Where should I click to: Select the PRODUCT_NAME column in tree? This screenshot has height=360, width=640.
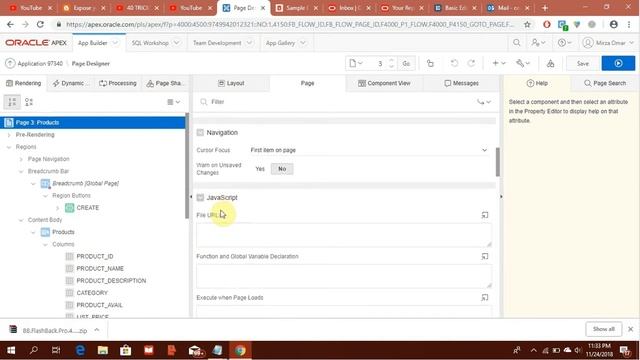[x=100, y=269]
